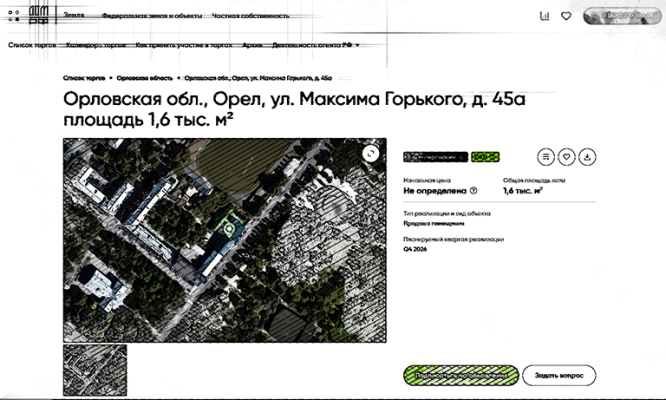Image resolution: width=666 pixels, height=400 pixels.
Task: Open the four-dot services grid icon
Action: (14, 16)
